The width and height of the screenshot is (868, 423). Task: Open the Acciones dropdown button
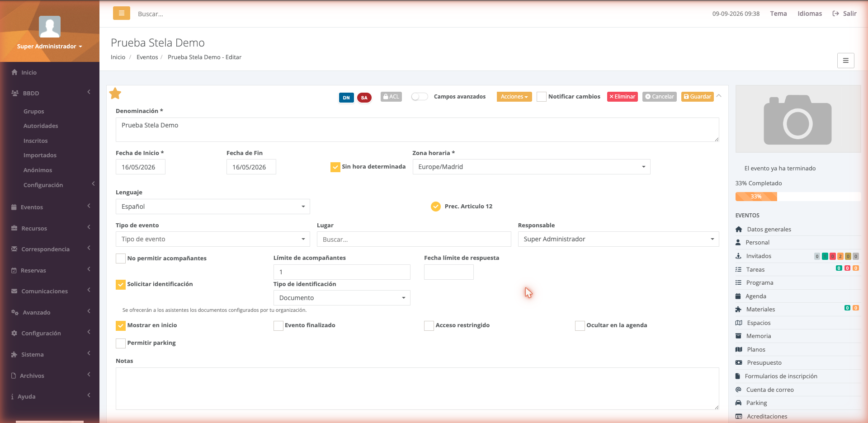pyautogui.click(x=514, y=97)
